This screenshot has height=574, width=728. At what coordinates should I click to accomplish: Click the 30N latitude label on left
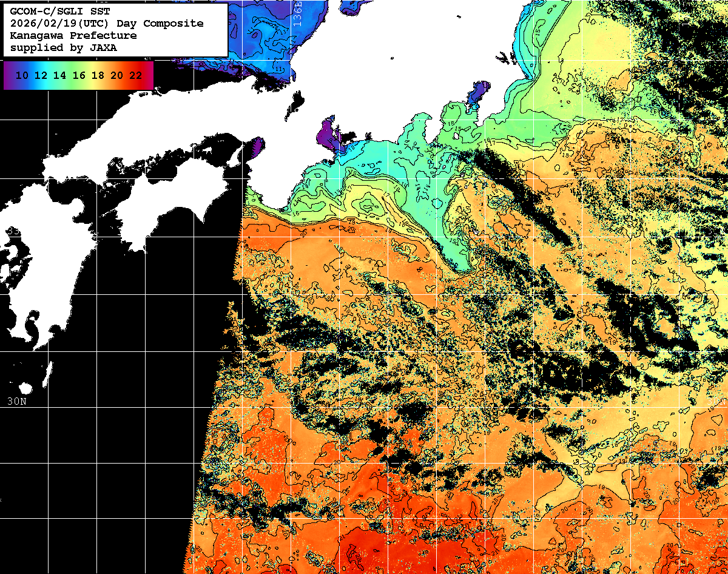pyautogui.click(x=16, y=402)
